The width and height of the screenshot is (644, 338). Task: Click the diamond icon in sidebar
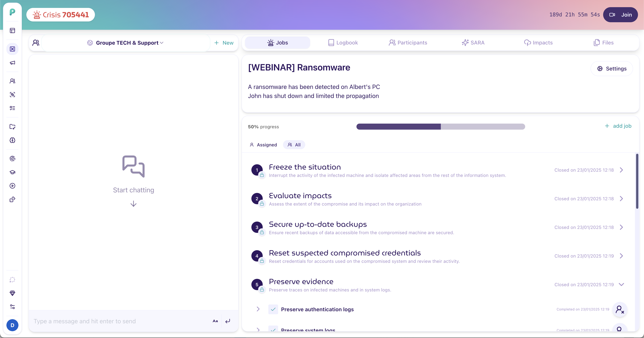pyautogui.click(x=12, y=293)
